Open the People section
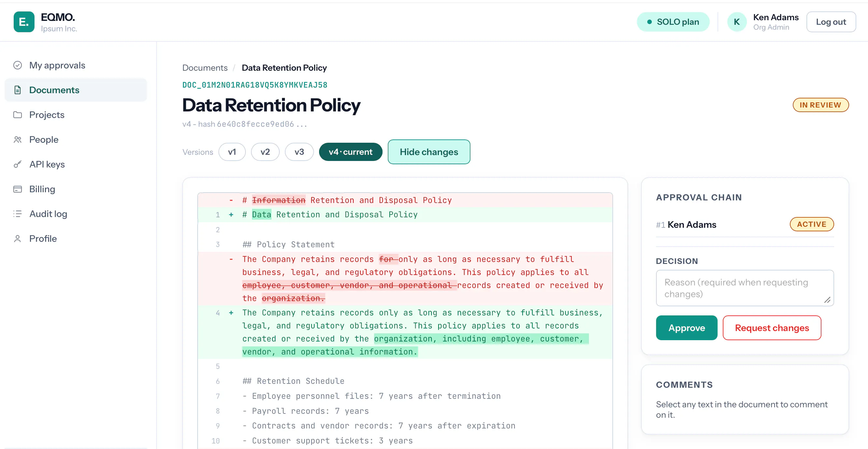Screen dimensions: 868x449 (x=76, y=140)
